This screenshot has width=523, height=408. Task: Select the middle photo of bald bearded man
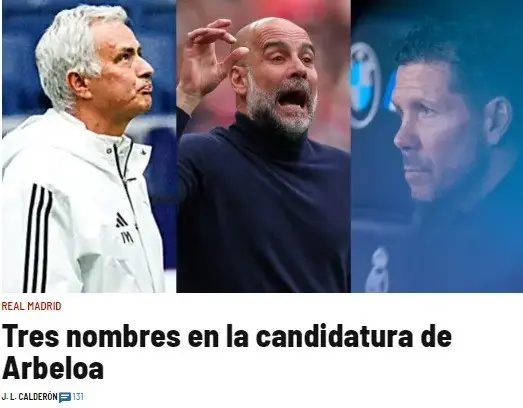264,146
